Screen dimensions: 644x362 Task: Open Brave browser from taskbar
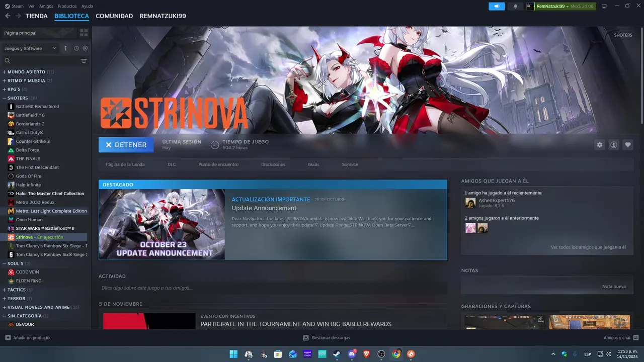click(366, 354)
